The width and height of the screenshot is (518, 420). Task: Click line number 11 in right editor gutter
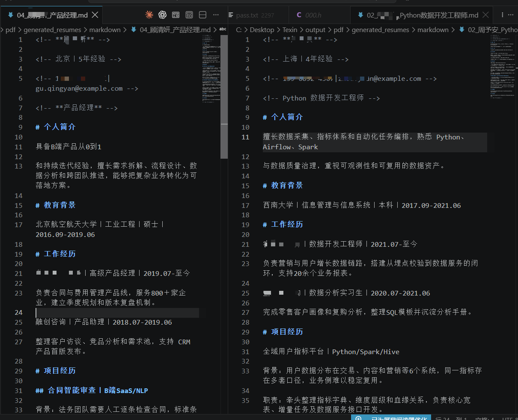point(245,137)
